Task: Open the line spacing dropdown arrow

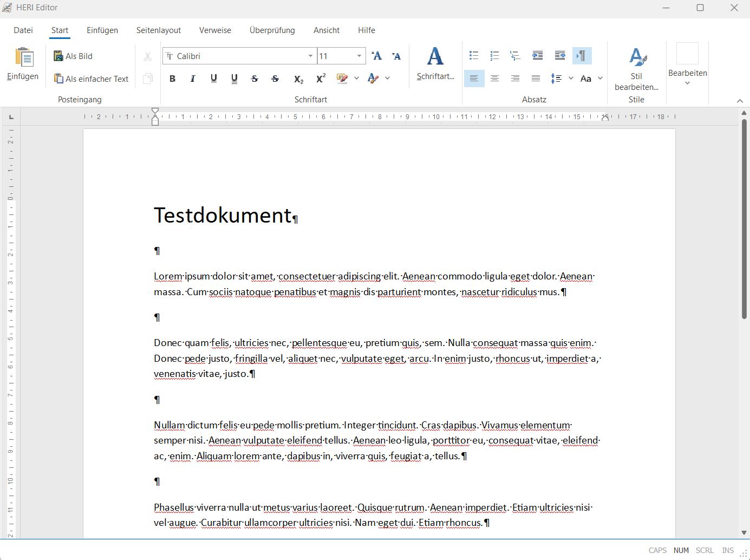Action: [x=571, y=79]
